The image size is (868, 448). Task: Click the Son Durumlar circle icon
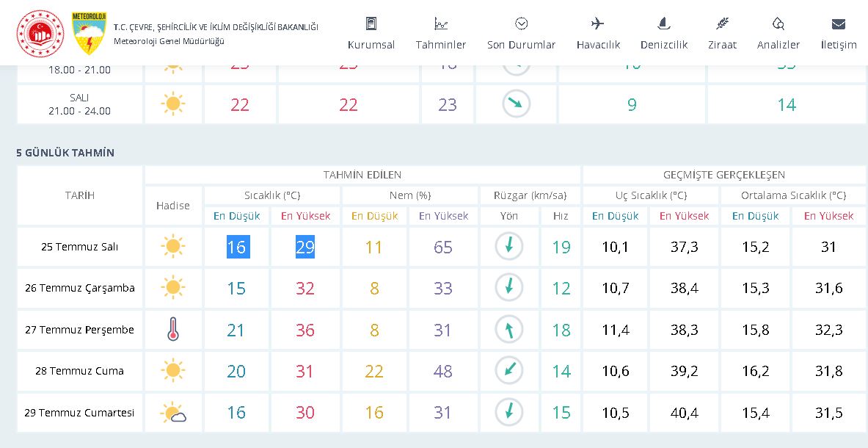522,24
